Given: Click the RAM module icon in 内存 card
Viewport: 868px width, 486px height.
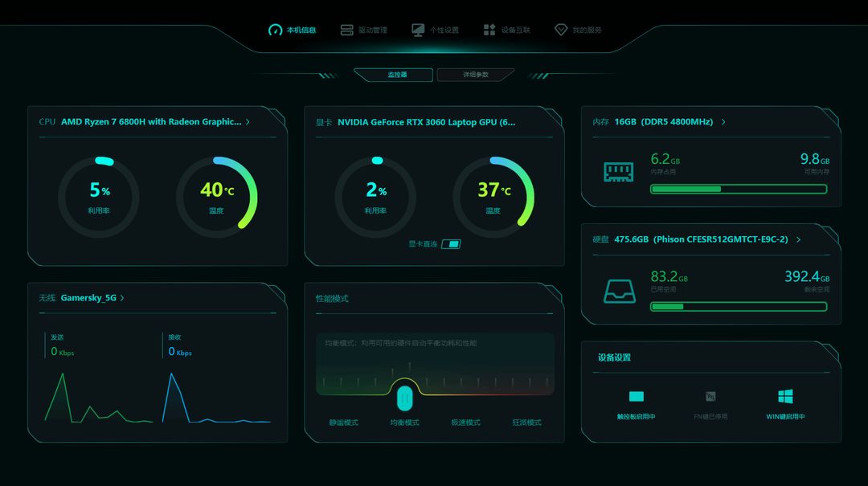Looking at the screenshot, I should click(x=618, y=172).
